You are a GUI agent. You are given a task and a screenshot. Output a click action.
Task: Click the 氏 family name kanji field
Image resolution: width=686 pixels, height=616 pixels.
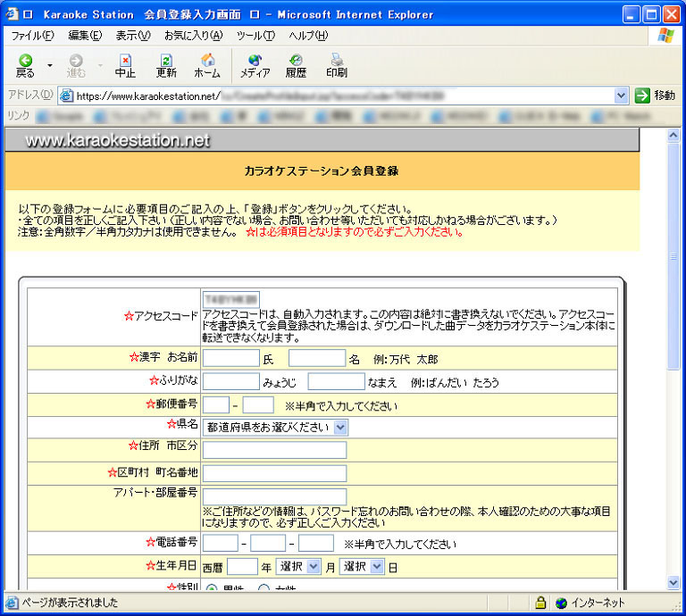[x=231, y=358]
